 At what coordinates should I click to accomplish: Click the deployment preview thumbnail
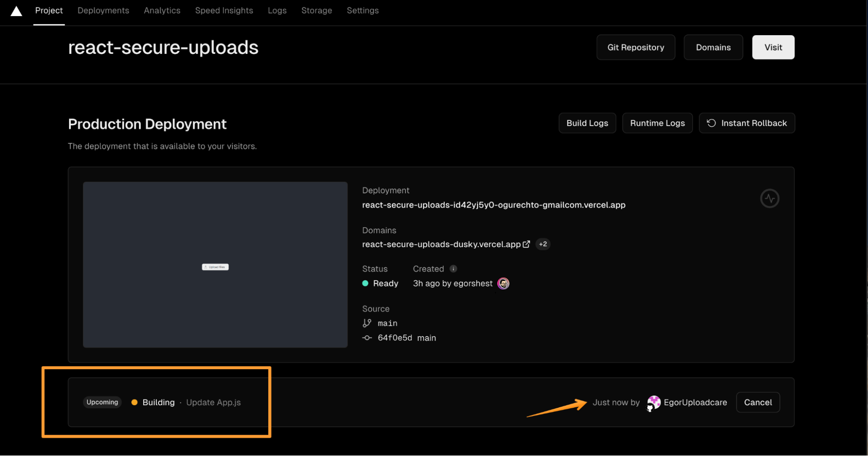[215, 265]
